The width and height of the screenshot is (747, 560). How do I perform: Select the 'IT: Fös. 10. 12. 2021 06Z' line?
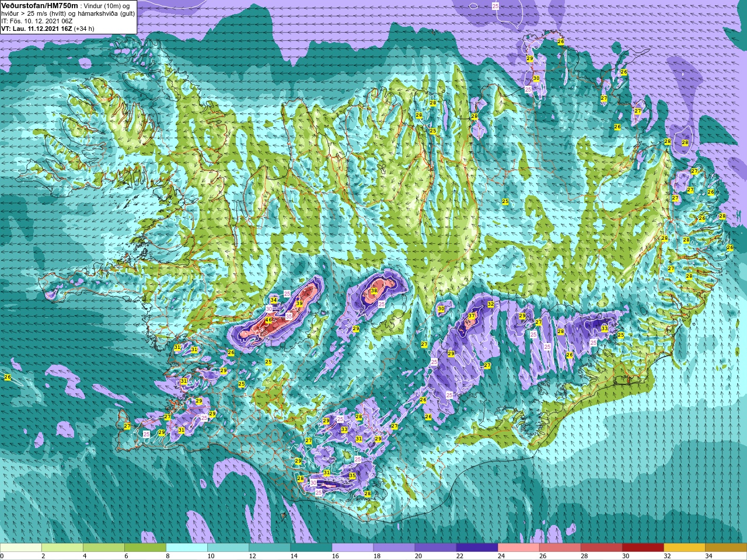[x=38, y=21]
